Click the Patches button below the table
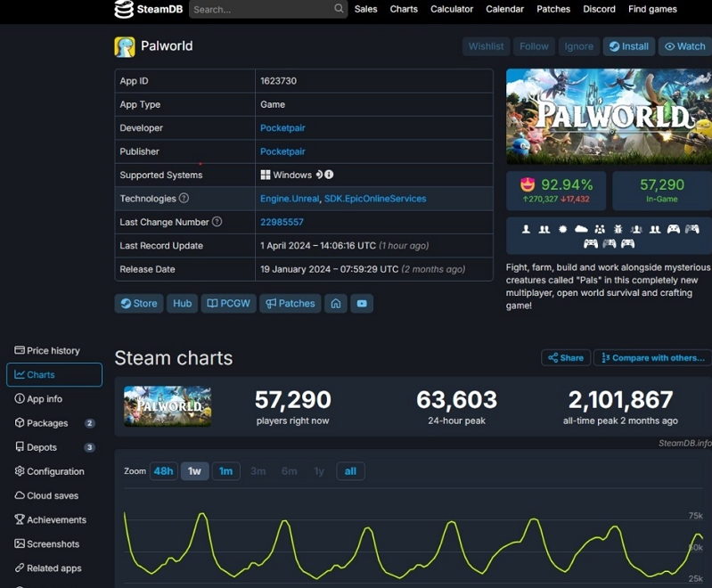The image size is (712, 588). (291, 303)
